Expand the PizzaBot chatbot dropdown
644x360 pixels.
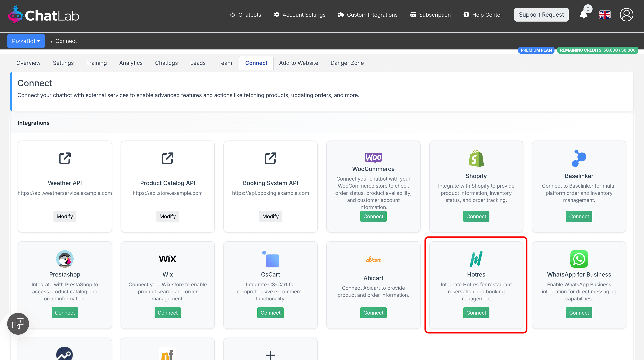[26, 41]
